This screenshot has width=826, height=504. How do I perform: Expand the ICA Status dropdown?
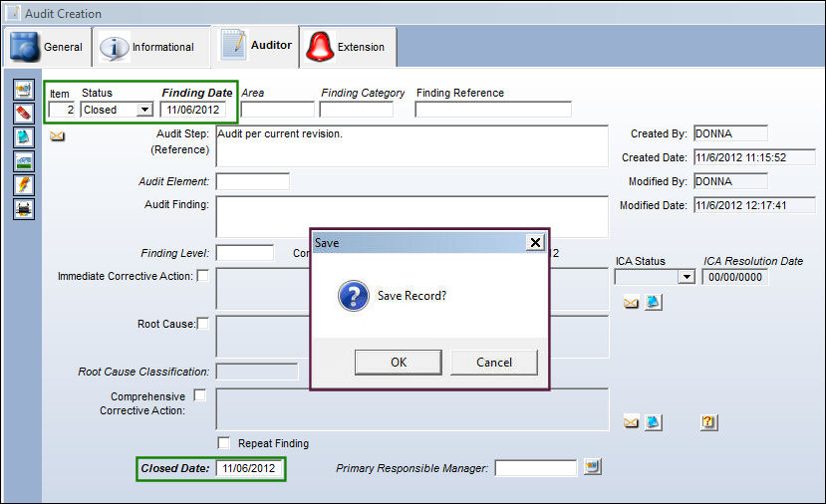687,277
